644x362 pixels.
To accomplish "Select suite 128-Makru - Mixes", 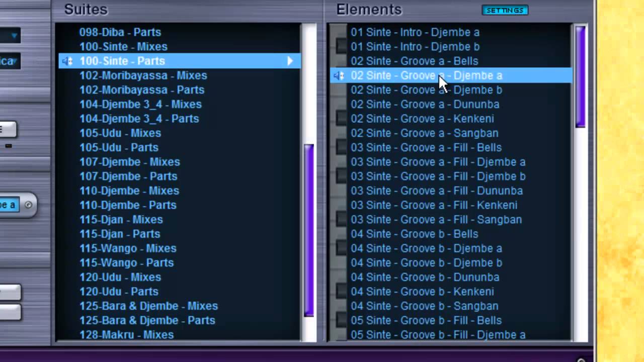I will click(127, 335).
